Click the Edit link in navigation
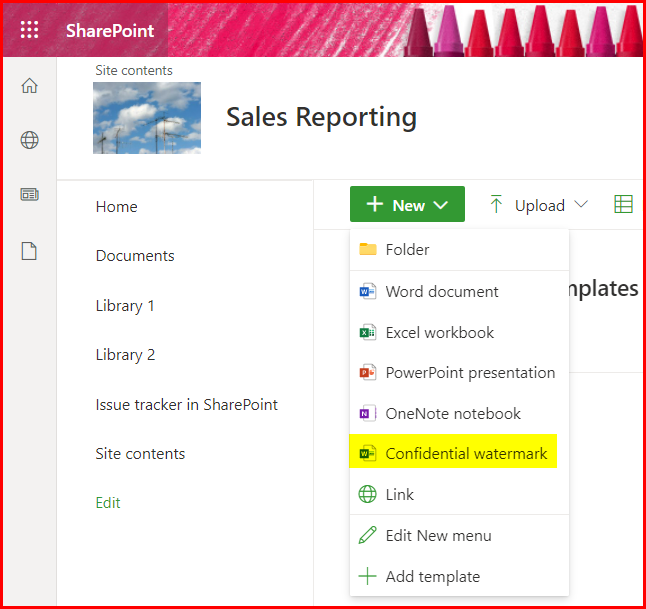Screen dimensions: 646x609 (108, 503)
